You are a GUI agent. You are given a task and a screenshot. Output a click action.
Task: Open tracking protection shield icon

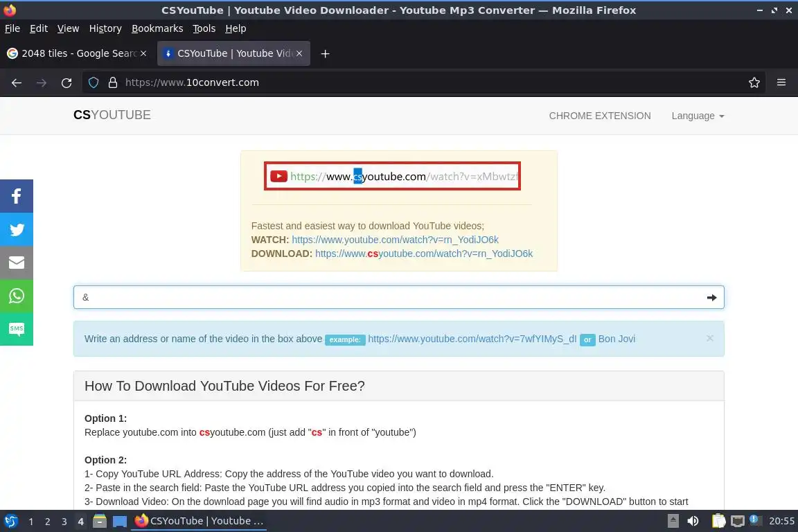coord(93,82)
